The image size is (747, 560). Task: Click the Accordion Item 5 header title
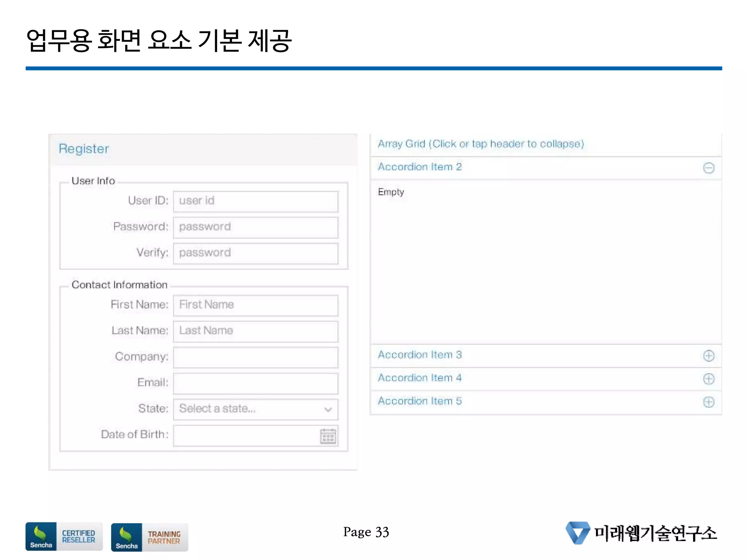(419, 401)
